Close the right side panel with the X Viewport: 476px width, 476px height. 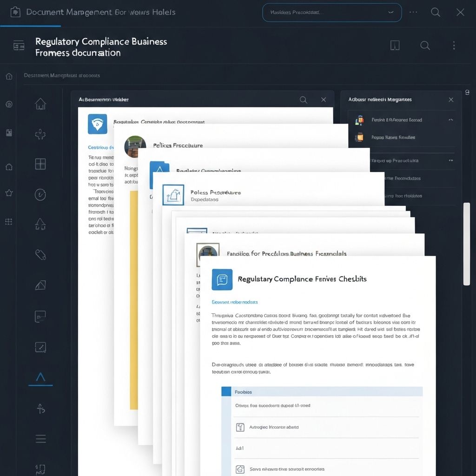coord(450,99)
